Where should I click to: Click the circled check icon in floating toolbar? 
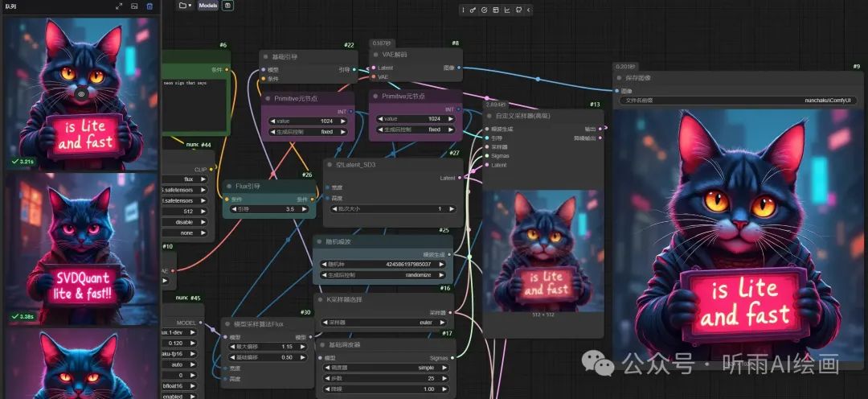click(485, 10)
